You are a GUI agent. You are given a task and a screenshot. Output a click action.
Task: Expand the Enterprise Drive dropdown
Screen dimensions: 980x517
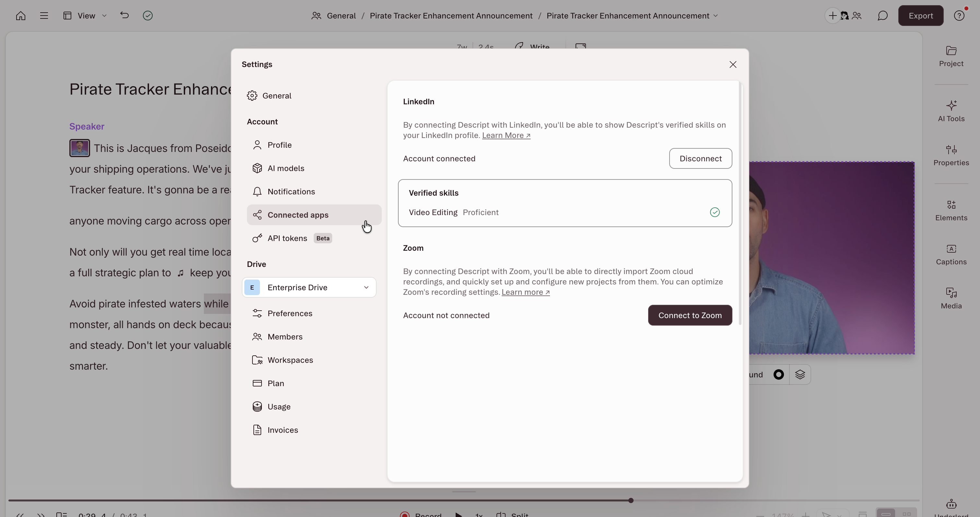[309, 287]
